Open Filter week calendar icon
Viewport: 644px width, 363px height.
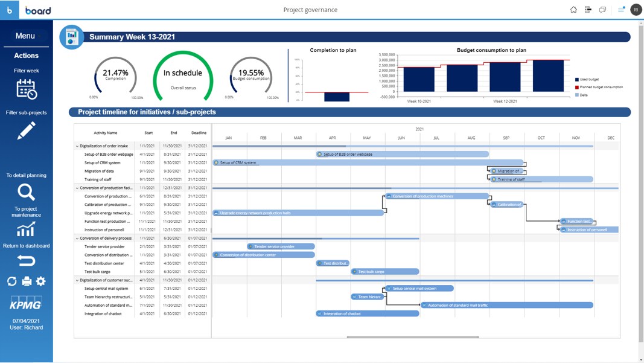(x=27, y=89)
